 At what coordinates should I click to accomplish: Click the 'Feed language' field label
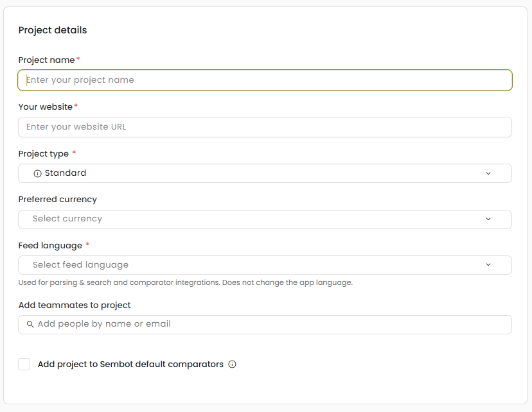click(50, 246)
